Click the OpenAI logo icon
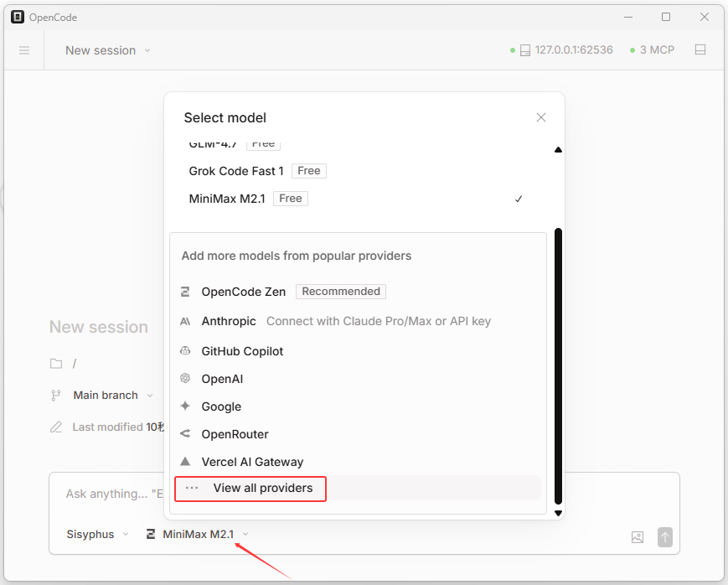Screen dimensions: 728x585 tap(185, 379)
